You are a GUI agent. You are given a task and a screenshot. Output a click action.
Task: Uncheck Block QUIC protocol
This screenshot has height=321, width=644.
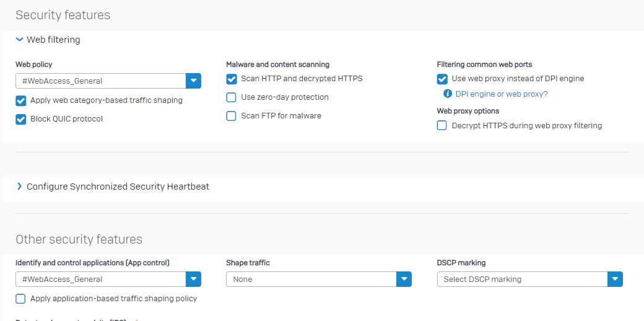(x=21, y=119)
